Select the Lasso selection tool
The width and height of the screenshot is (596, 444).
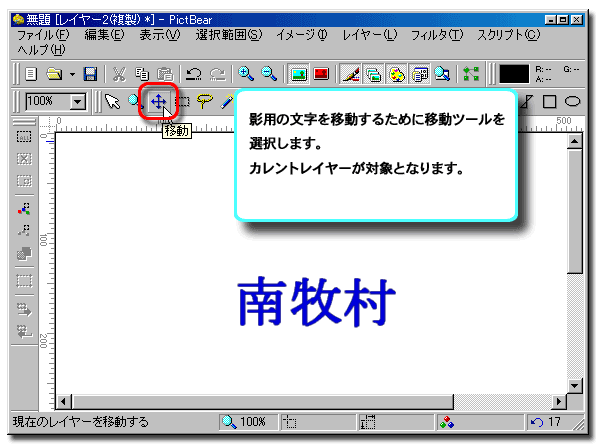(x=204, y=101)
